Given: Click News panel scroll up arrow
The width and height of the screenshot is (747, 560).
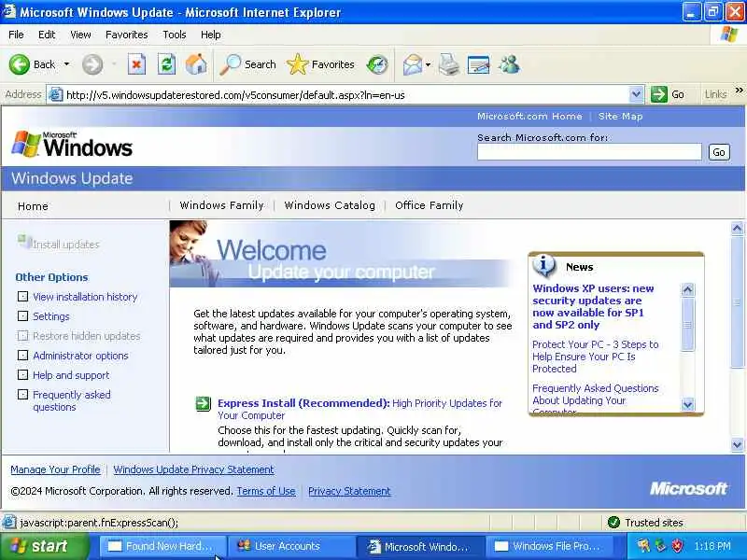Looking at the screenshot, I should pos(687,289).
